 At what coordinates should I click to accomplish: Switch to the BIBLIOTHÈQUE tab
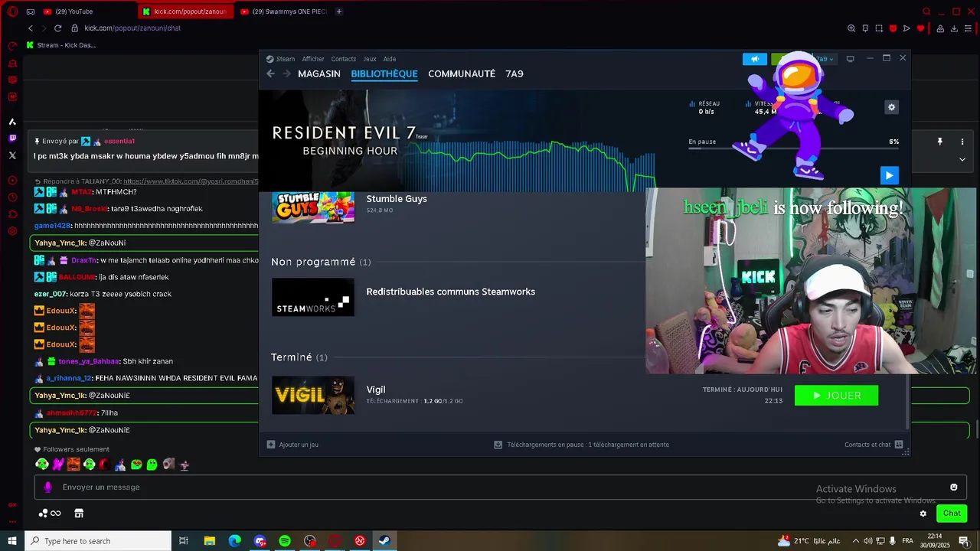pyautogui.click(x=384, y=73)
